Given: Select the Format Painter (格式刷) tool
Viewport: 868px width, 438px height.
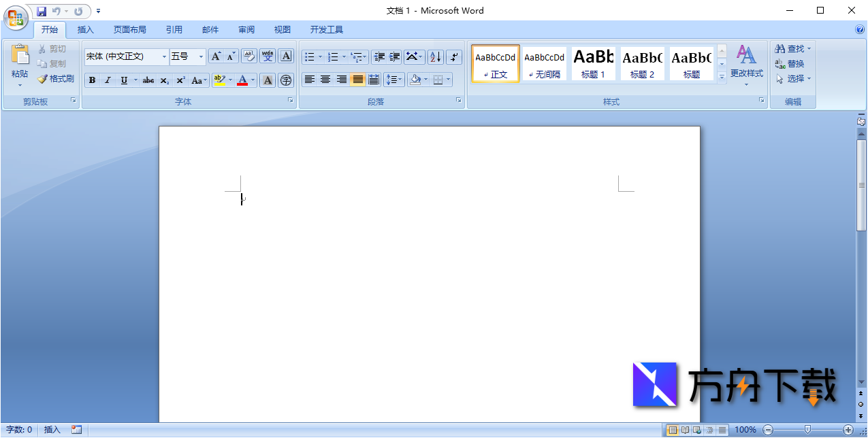Looking at the screenshot, I should point(56,78).
